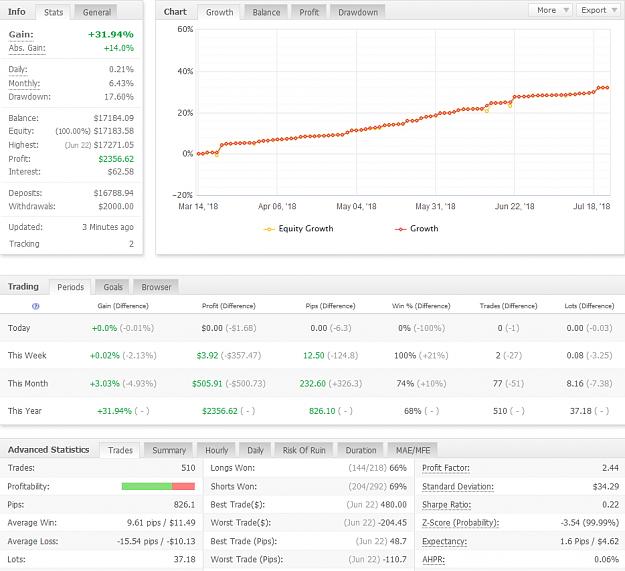Open the Export dropdown menu
The width and height of the screenshot is (625, 571).
click(597, 10)
